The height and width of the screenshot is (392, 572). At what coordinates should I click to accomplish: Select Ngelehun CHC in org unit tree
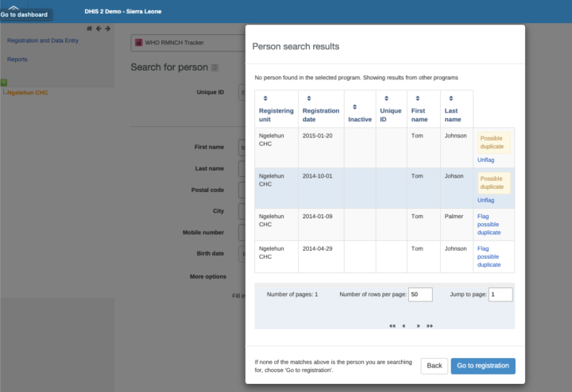click(28, 93)
